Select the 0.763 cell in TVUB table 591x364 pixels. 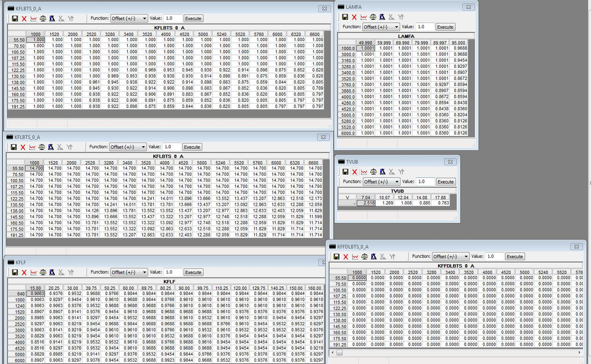point(441,203)
